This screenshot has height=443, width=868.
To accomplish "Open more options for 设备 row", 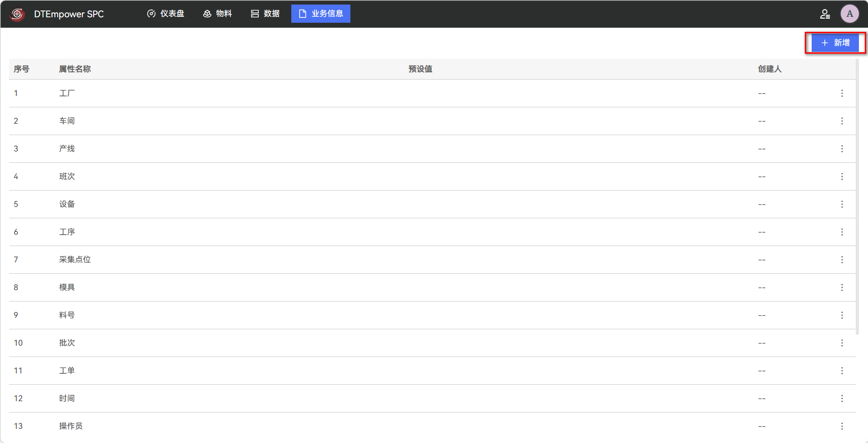I will point(842,204).
